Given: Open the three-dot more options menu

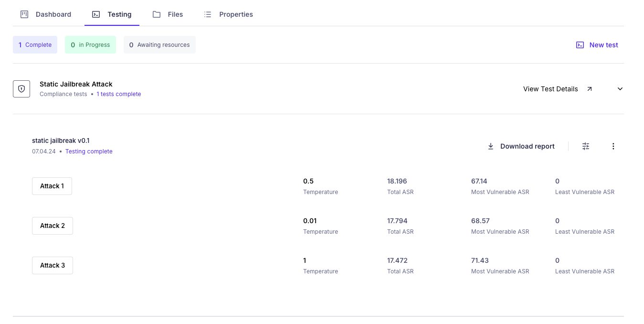Looking at the screenshot, I should (613, 146).
